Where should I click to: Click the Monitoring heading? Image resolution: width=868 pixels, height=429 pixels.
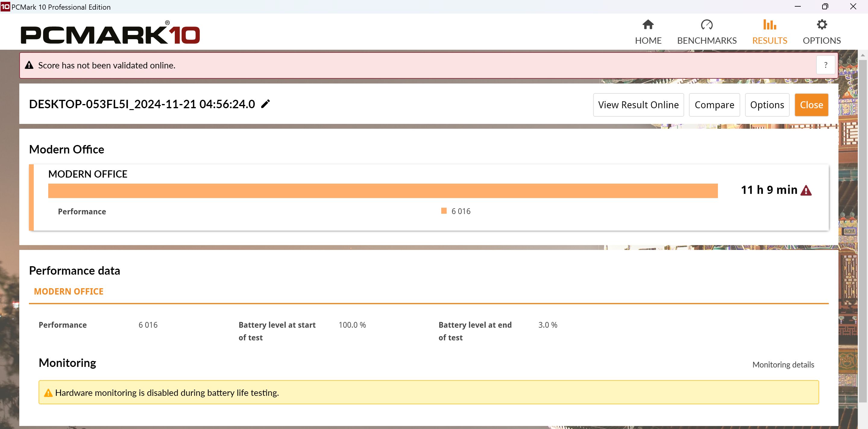pyautogui.click(x=68, y=363)
